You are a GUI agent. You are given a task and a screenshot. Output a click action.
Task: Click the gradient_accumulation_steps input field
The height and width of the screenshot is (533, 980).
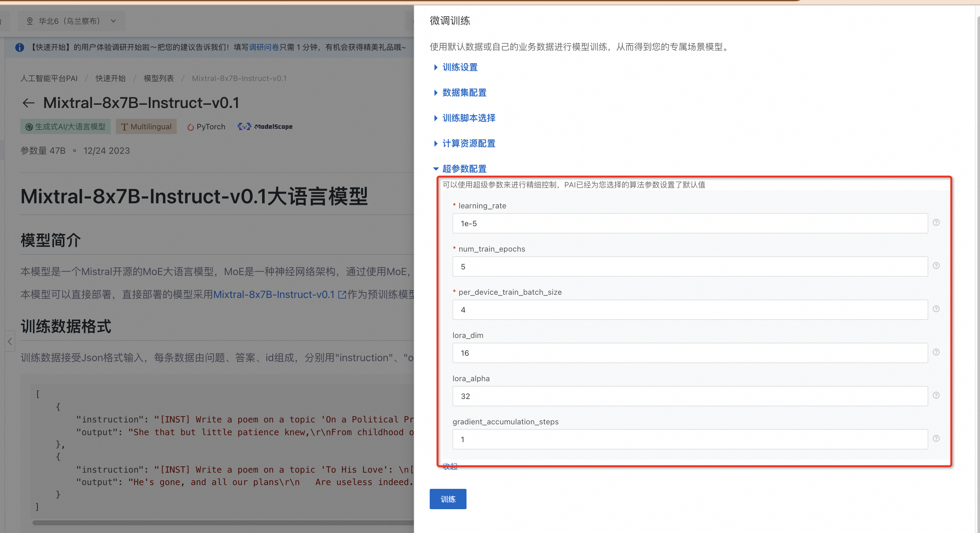coord(690,439)
